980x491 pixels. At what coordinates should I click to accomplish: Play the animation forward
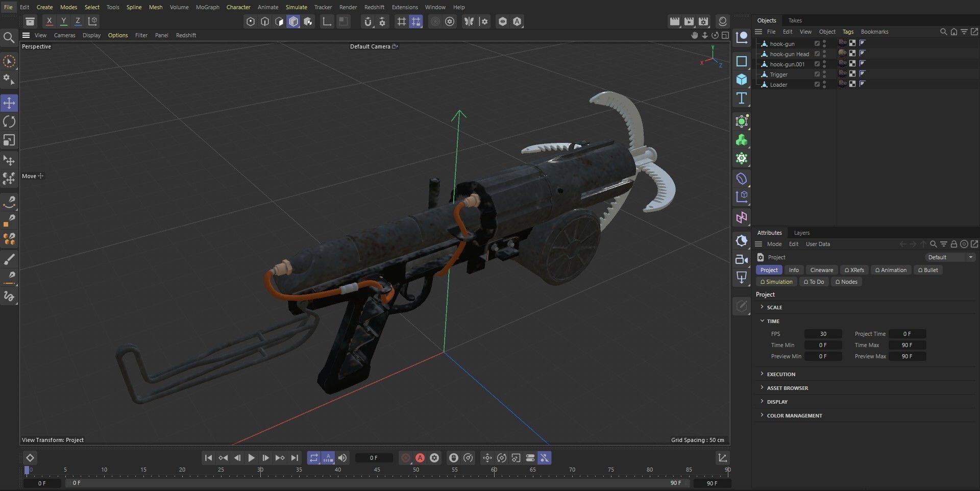coord(251,458)
